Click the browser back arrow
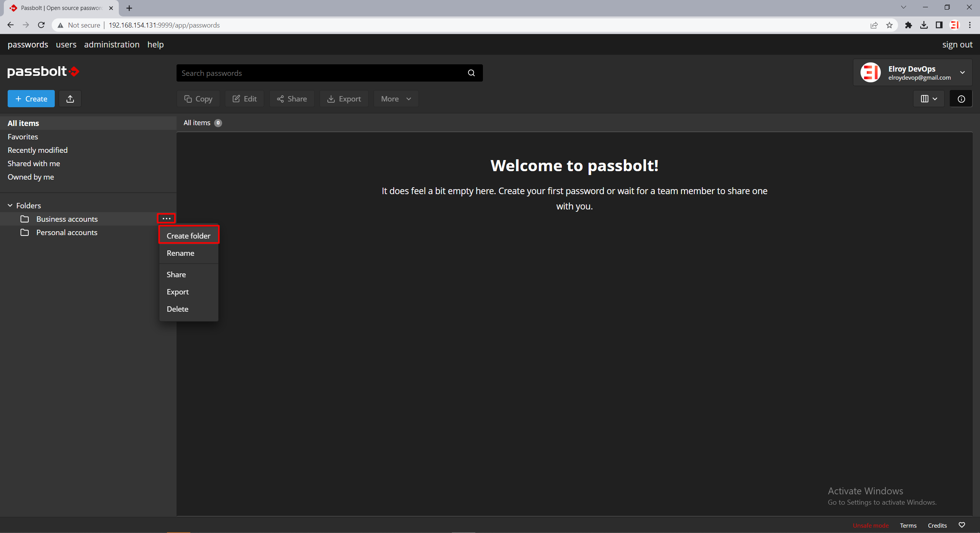The width and height of the screenshot is (980, 533). coord(10,25)
